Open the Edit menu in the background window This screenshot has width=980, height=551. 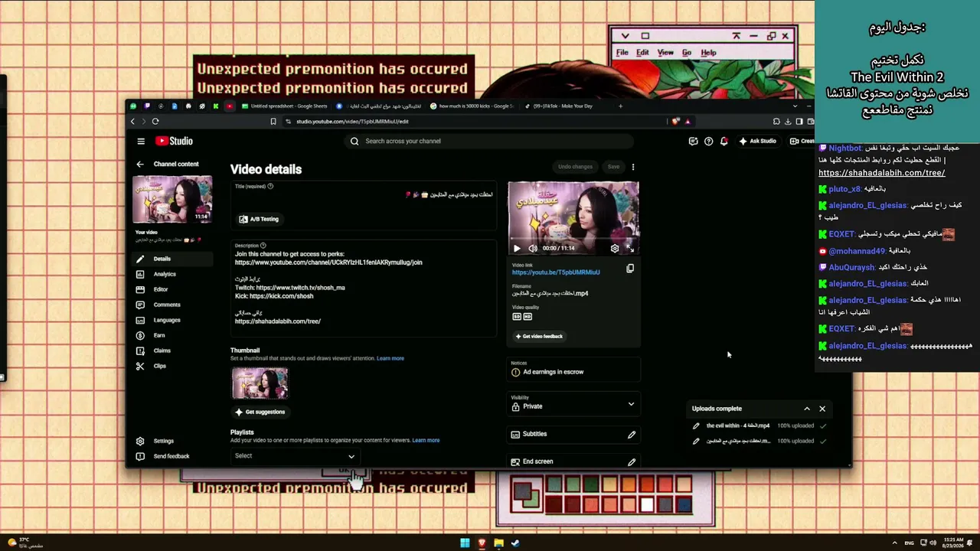[642, 53]
